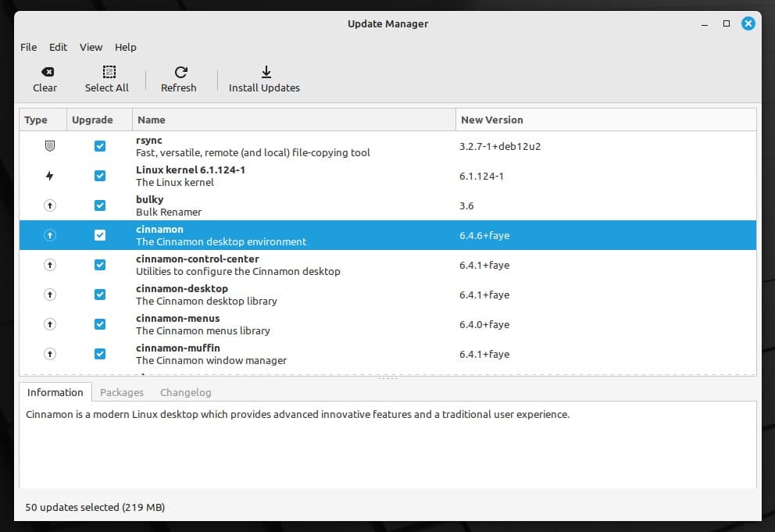Screen dimensions: 775x532
Task: Switch to the Information tab
Action: [55, 392]
